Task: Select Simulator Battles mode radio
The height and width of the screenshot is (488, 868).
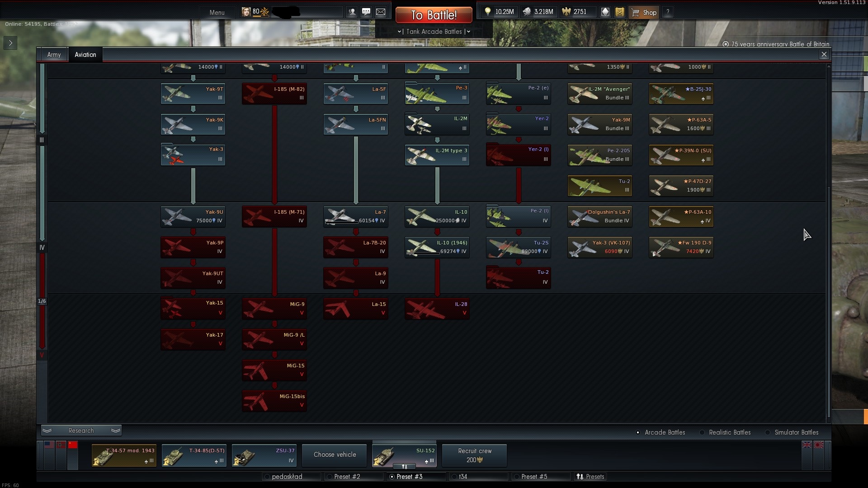Action: (768, 432)
